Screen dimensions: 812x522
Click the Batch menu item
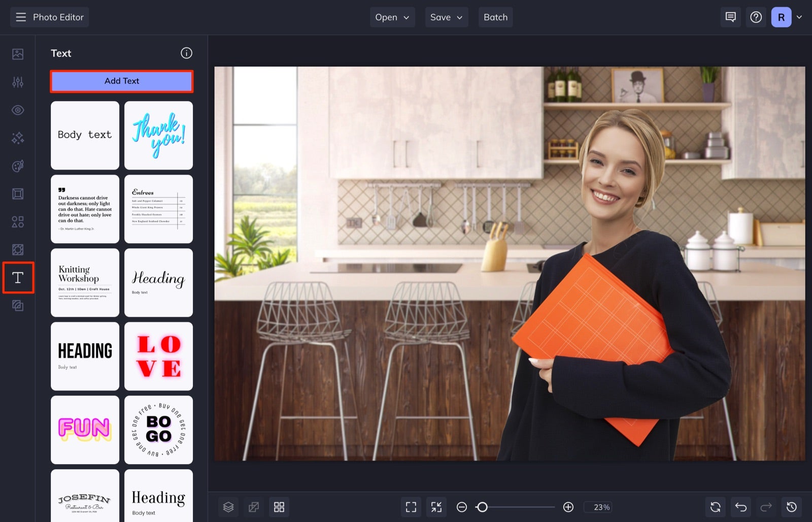click(x=495, y=17)
